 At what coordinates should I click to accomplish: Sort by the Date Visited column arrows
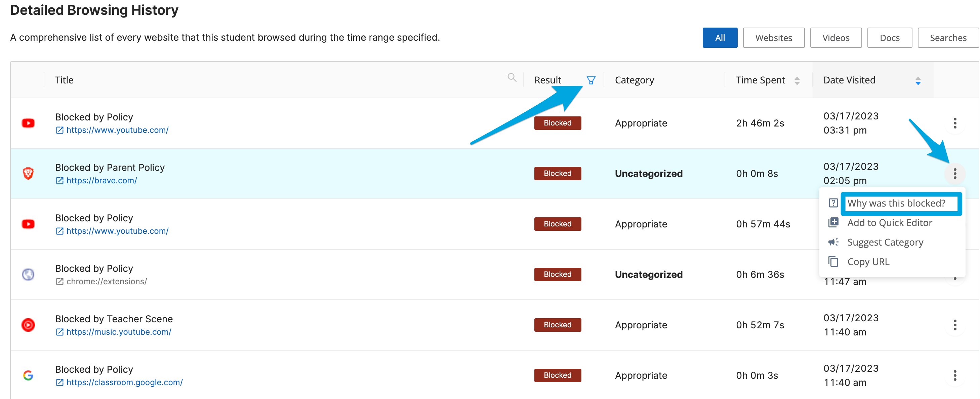(x=918, y=81)
